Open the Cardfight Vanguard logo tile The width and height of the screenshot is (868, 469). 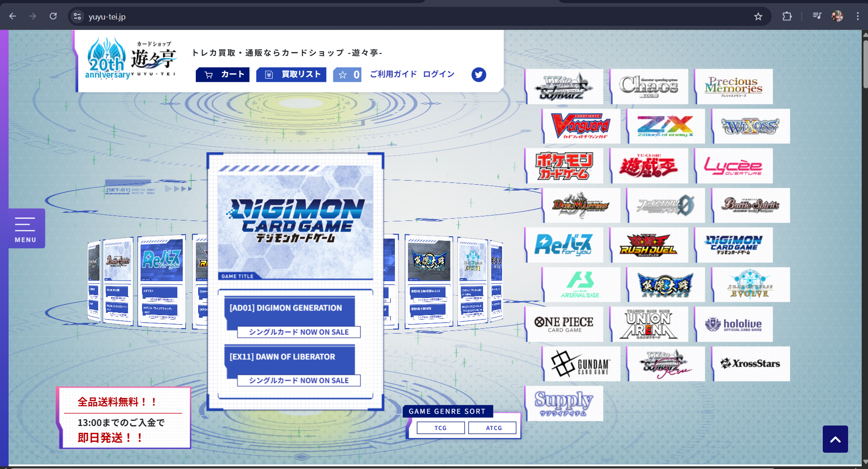[x=581, y=126]
